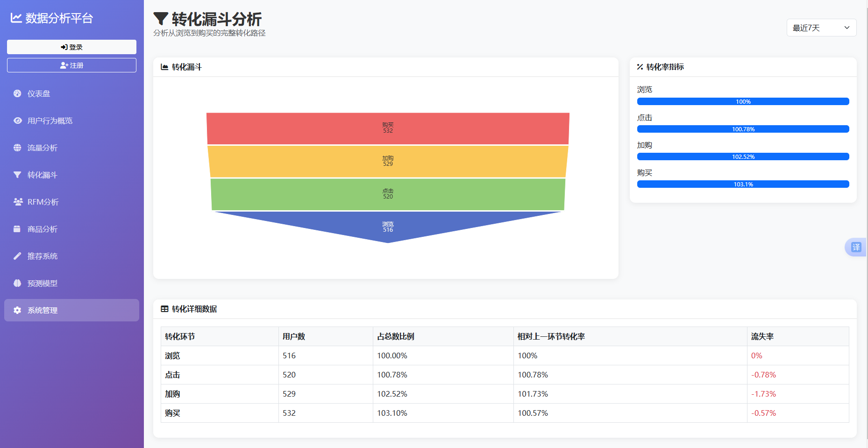Click subtitle 分析从浏览到购买的完整转化路径
Image resolution: width=868 pixels, height=448 pixels.
pyautogui.click(x=209, y=33)
